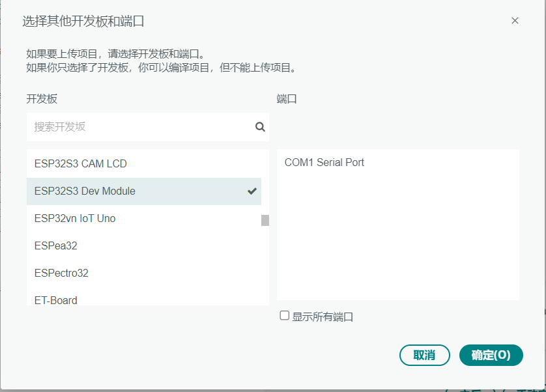This screenshot has height=392, width=546.
Task: Enable the 显示所有端口 checkbox
Action: tap(285, 316)
